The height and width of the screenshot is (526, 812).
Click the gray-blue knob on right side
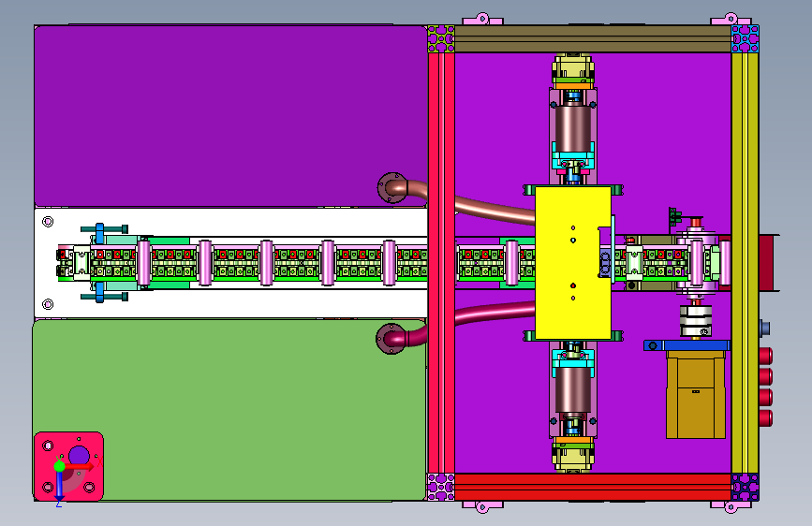765,328
